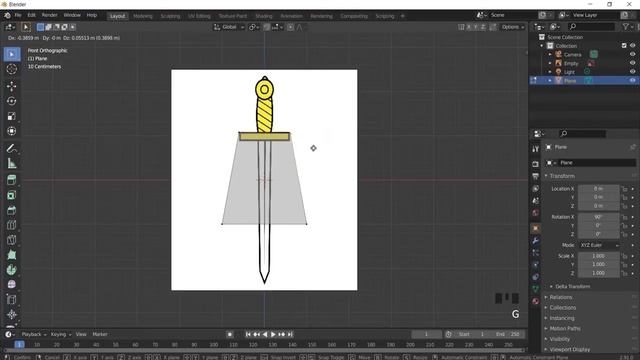Select the combined Transform tool
The height and width of the screenshot is (360, 640).
pos(12,131)
